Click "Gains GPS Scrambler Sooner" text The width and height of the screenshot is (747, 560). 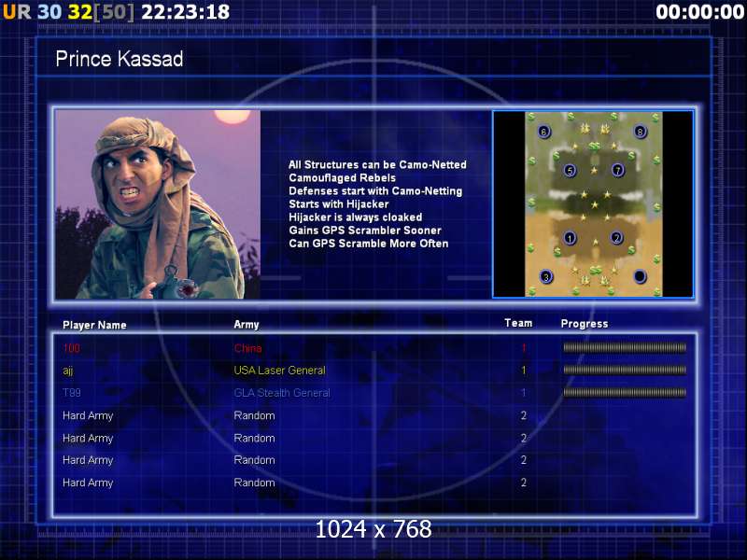coord(365,231)
